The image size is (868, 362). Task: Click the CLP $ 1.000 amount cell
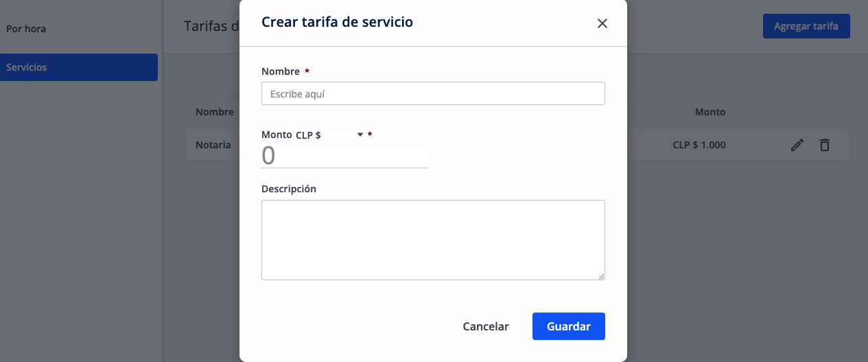tap(699, 145)
